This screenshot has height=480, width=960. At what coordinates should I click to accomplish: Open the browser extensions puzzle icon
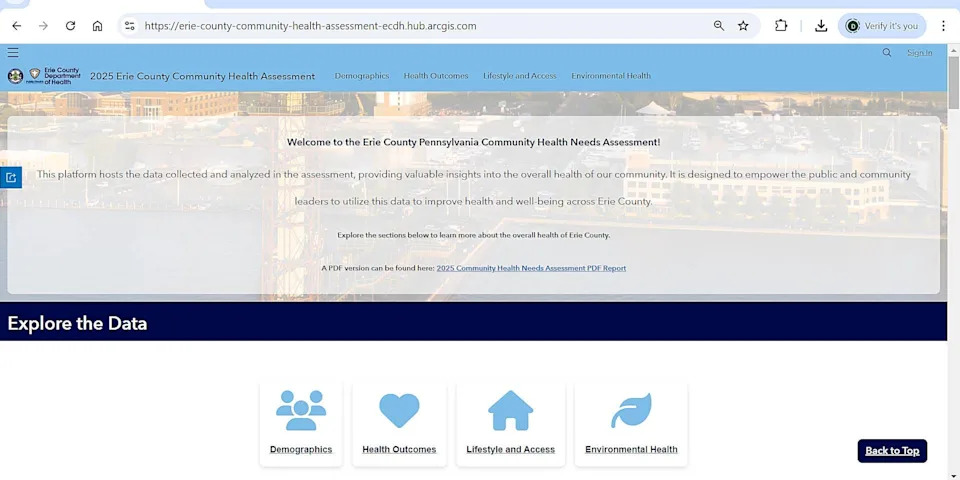[781, 26]
